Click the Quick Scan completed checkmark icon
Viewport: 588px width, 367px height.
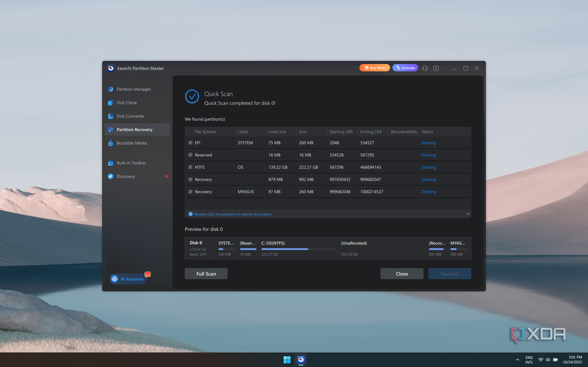tap(192, 96)
